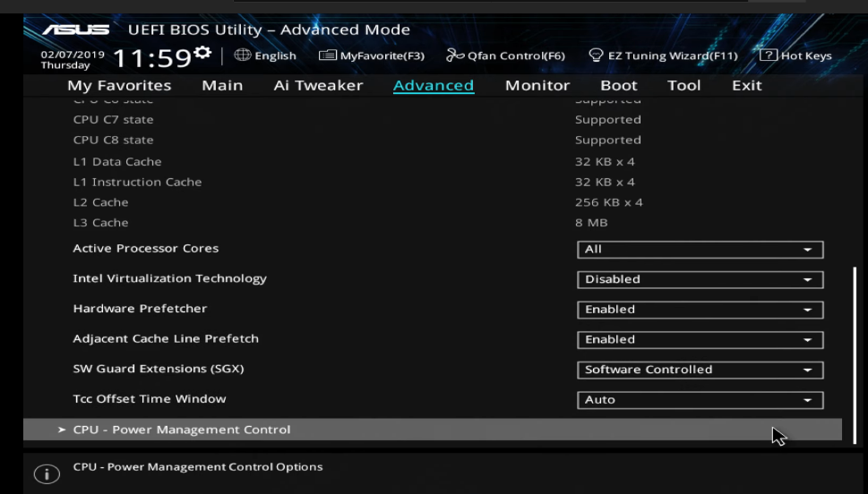Open the Boot tab
Image resolution: width=868 pixels, height=494 pixels.
point(619,85)
